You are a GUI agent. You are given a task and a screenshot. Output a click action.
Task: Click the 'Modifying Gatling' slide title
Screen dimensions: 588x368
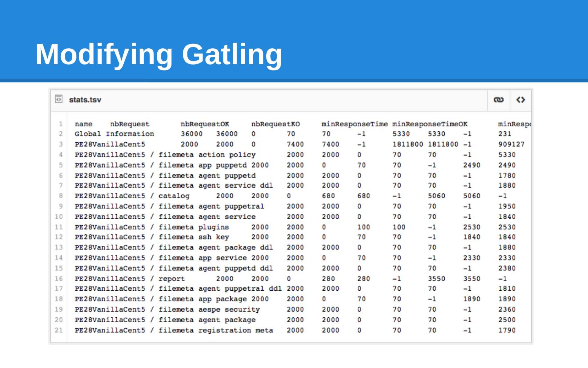pyautogui.click(x=159, y=54)
